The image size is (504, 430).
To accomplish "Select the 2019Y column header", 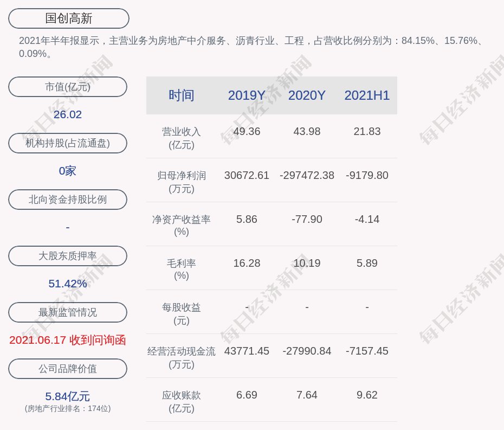I will click(x=247, y=95).
